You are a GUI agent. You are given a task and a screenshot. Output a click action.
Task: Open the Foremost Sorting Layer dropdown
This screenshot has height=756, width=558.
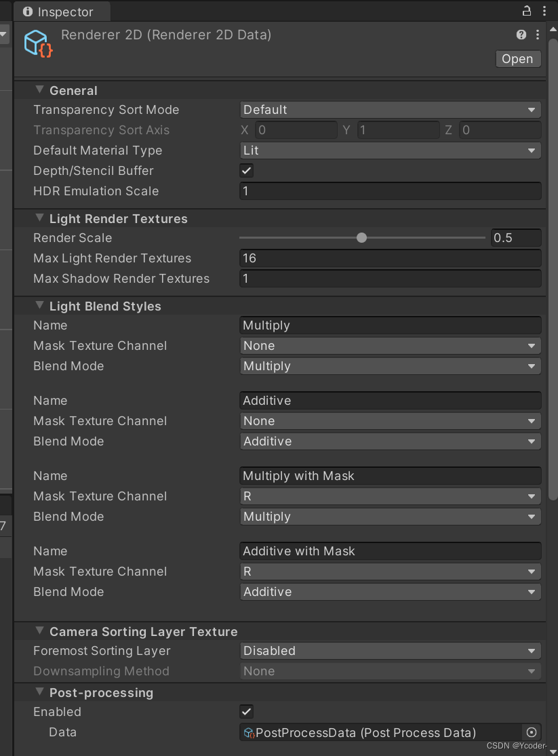pos(390,650)
